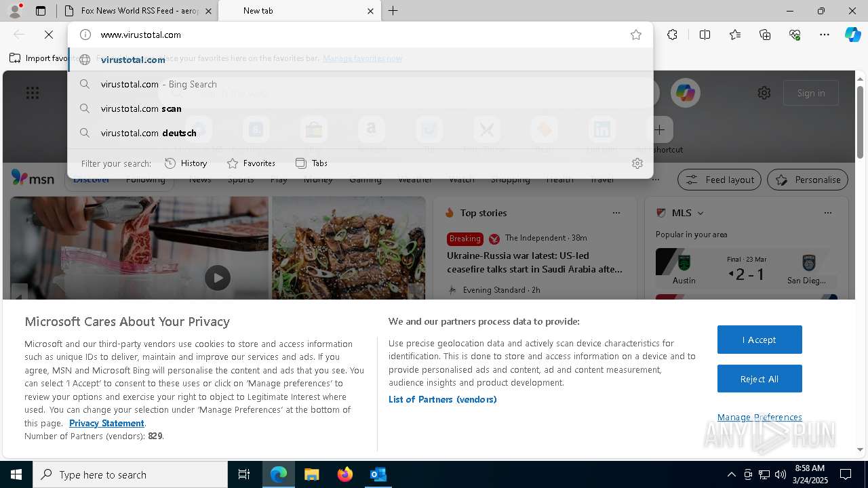
Task: Select virustotal.com top suggestion
Action: coord(360,60)
